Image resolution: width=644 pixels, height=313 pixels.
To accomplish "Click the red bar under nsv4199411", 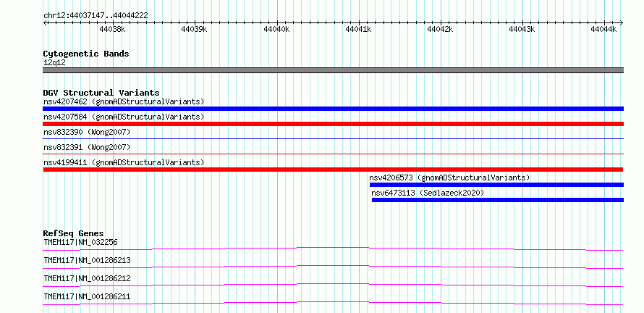I will 333,170.
